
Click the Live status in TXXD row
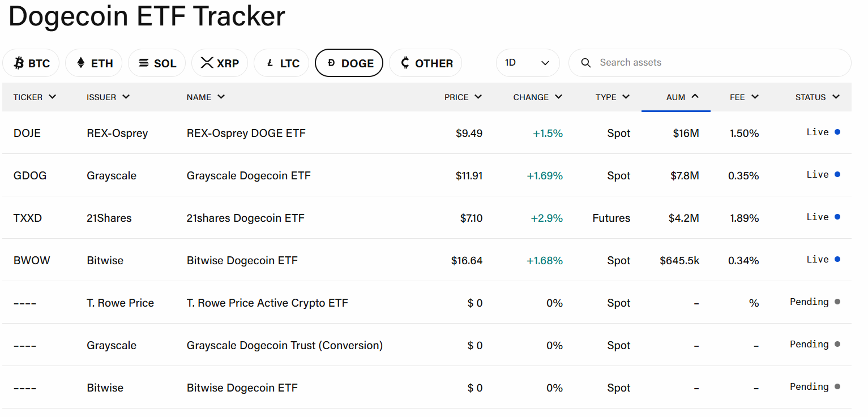823,217
